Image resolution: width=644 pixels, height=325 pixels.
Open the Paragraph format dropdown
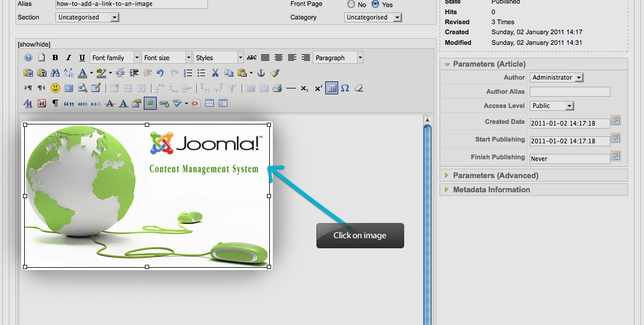point(338,58)
